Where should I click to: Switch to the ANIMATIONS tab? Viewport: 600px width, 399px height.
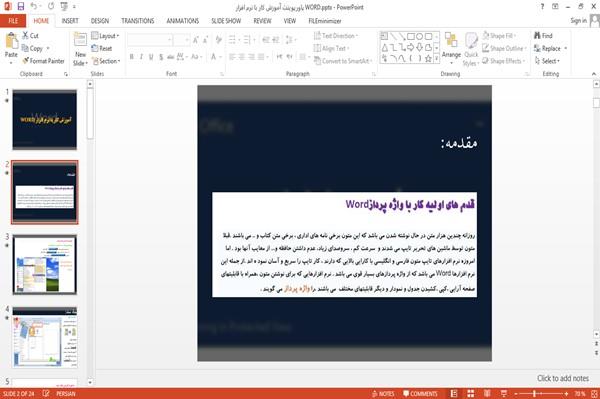pyautogui.click(x=183, y=21)
